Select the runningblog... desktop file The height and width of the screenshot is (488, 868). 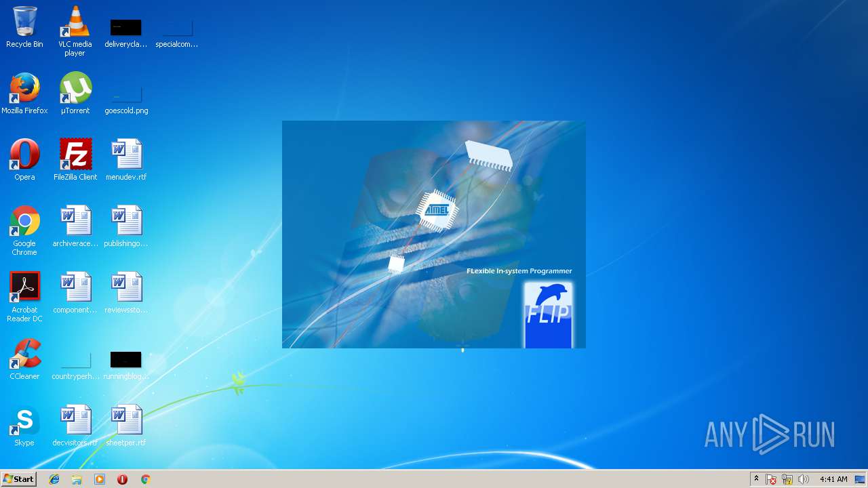126,366
